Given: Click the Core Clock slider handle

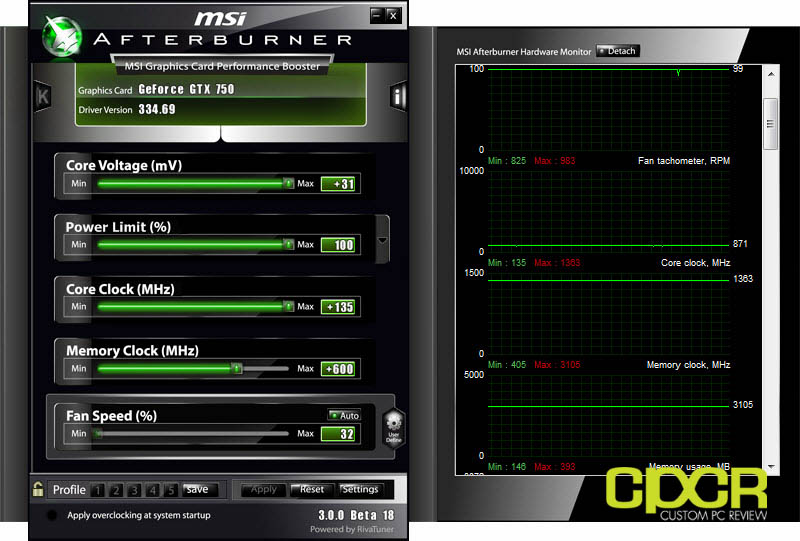Looking at the screenshot, I should click(x=288, y=306).
